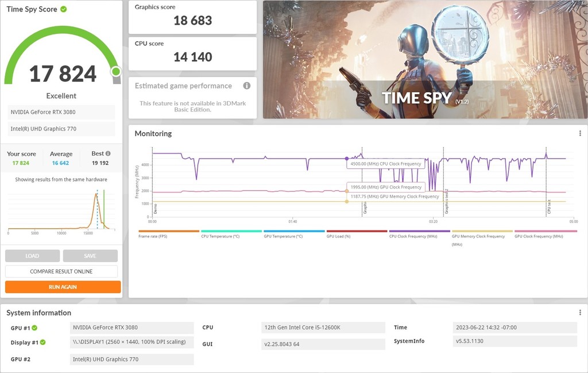This screenshot has height=373, width=588.
Task: Click the Monitoring panel heading
Action: click(153, 133)
